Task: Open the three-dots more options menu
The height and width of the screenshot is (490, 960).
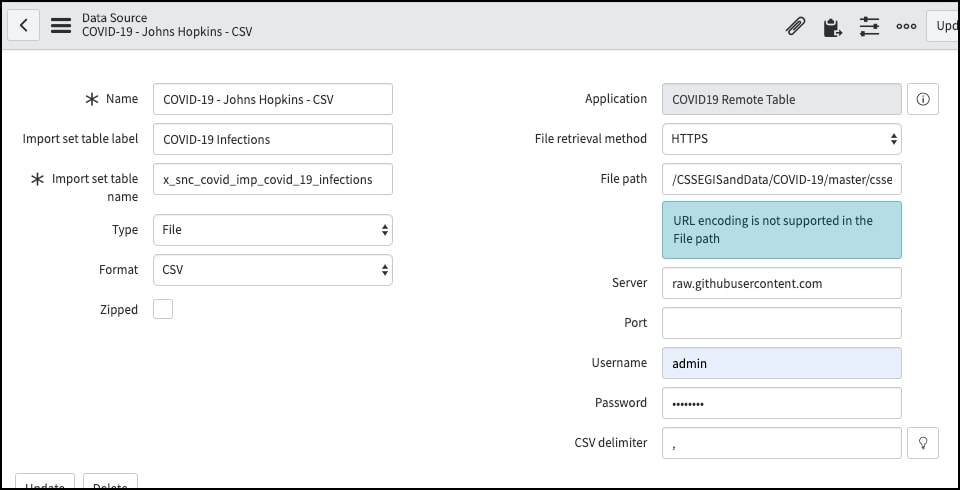Action: coord(906,27)
